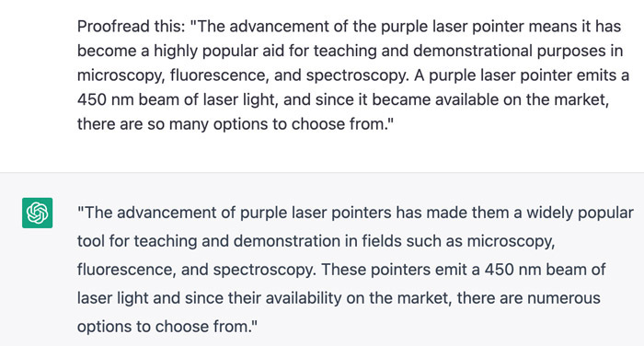Click the words 'Proofread this:' in the prompt
The image size is (644, 346).
click(x=132, y=27)
